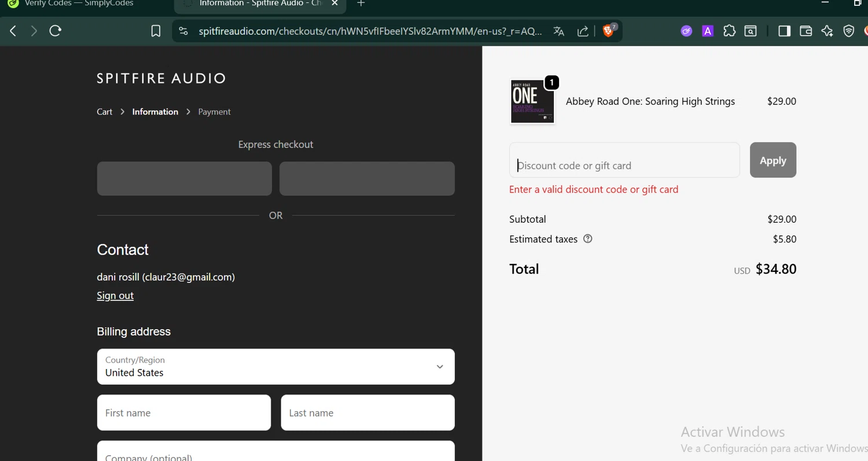Click the right express checkout button
Image resolution: width=868 pixels, height=461 pixels.
tap(367, 178)
